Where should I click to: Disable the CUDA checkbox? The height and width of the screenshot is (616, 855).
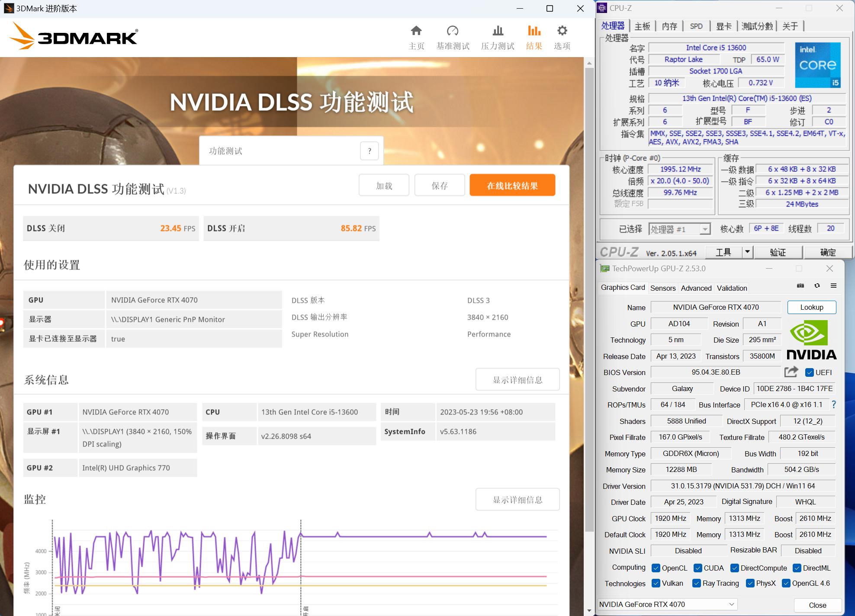(x=697, y=568)
